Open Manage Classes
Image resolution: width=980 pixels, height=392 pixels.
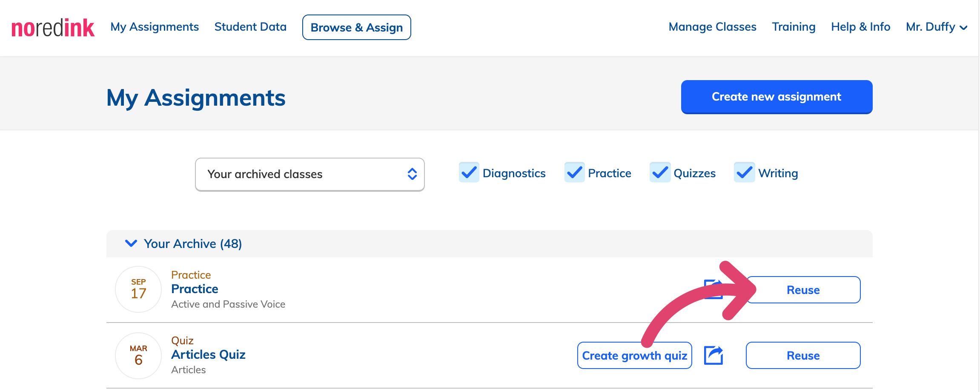tap(712, 27)
